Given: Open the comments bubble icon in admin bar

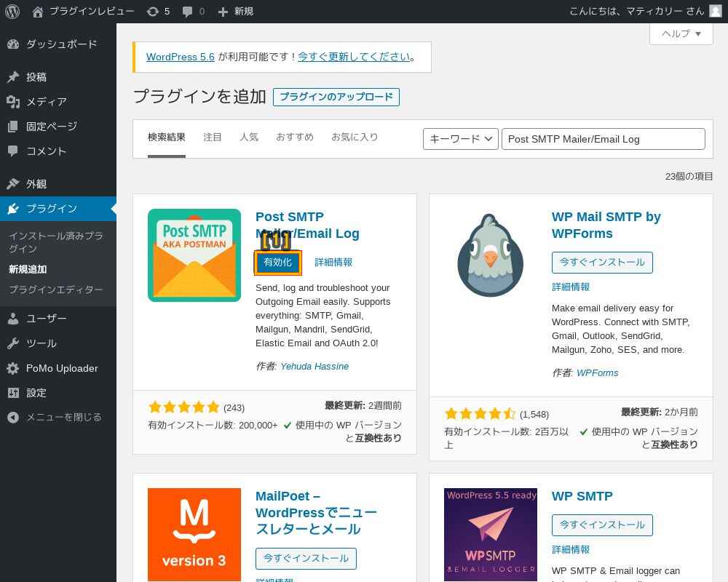Looking at the screenshot, I should [x=187, y=12].
